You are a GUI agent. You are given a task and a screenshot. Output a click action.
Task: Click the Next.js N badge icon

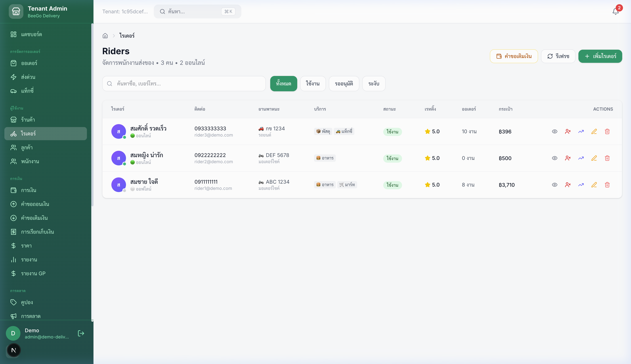coord(14,350)
